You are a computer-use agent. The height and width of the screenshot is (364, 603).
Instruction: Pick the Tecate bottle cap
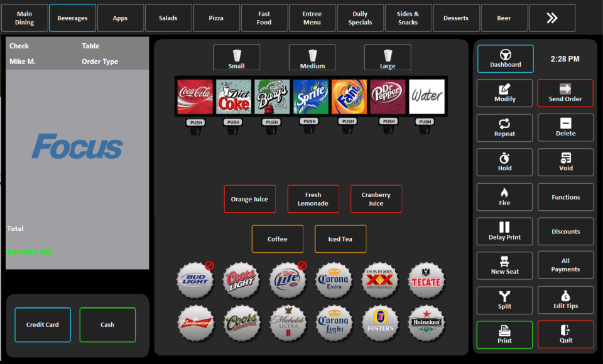click(426, 280)
